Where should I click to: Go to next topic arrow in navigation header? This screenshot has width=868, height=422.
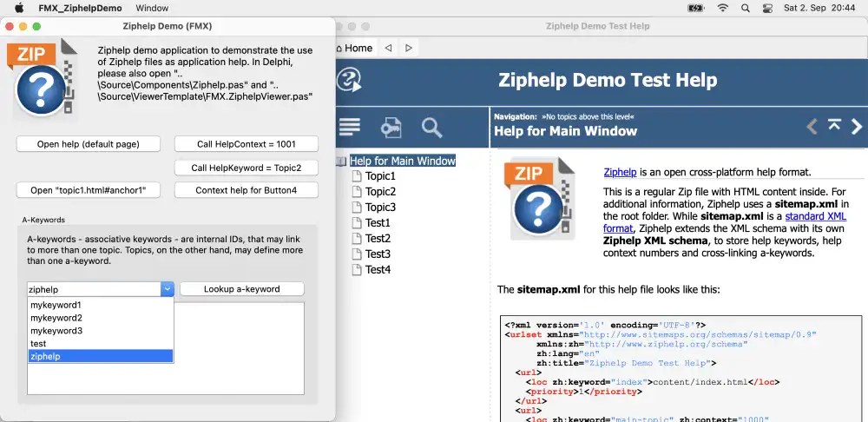[x=857, y=127]
